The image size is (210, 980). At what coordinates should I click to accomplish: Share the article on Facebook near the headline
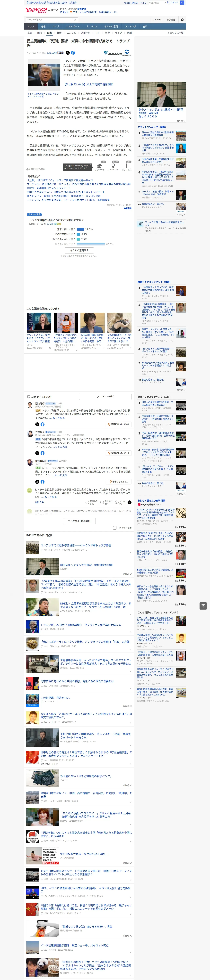[73, 53]
